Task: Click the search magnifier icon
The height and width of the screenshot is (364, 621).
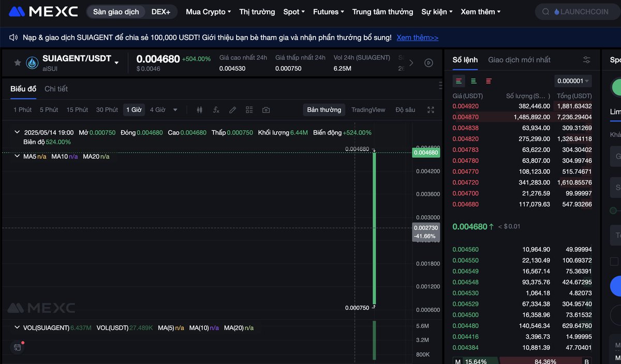Action: (545, 11)
